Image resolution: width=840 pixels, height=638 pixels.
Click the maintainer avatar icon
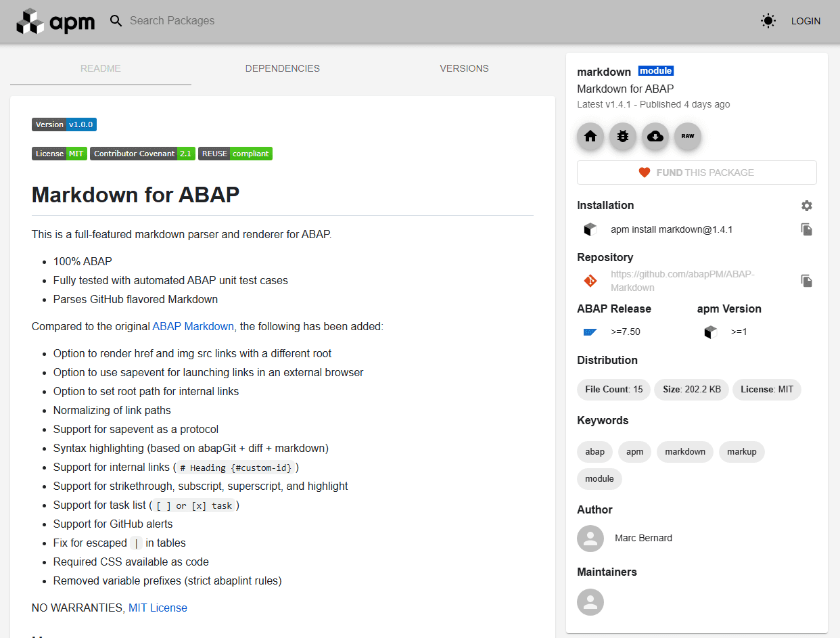tap(590, 602)
